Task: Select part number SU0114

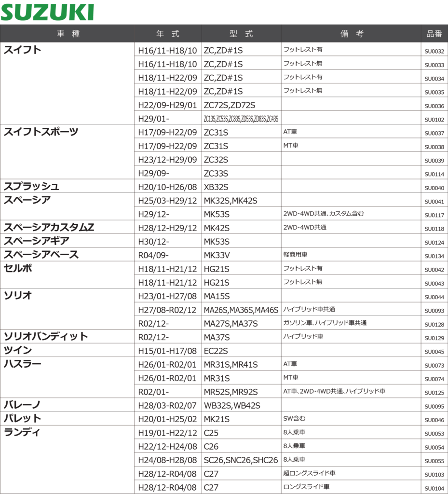Action: click(x=434, y=174)
